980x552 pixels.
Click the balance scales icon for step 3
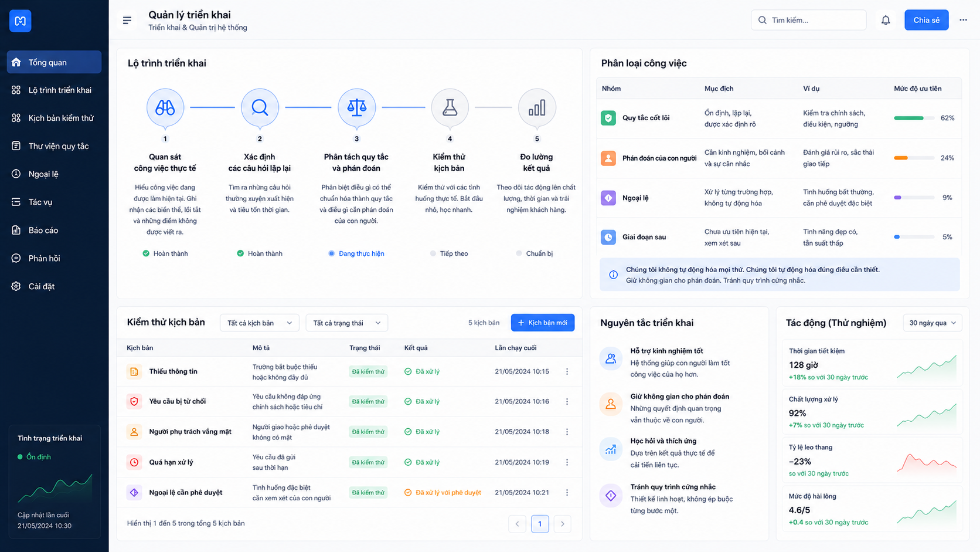(356, 108)
